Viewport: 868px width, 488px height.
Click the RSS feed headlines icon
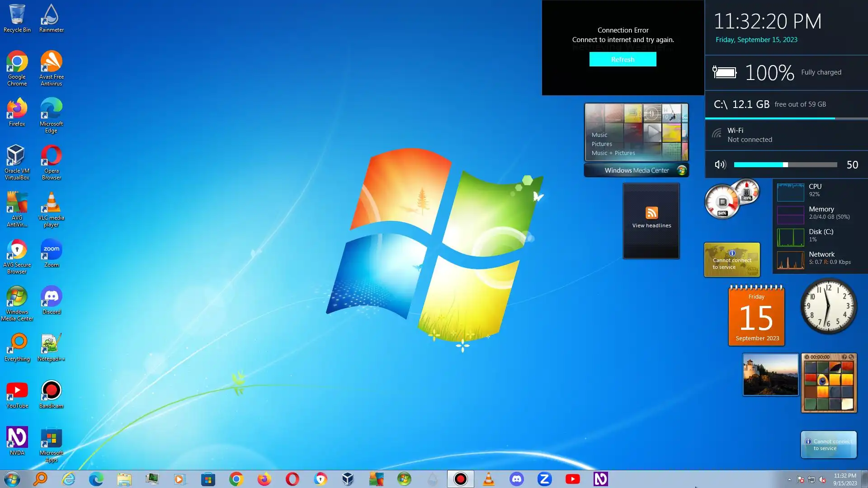click(x=651, y=213)
